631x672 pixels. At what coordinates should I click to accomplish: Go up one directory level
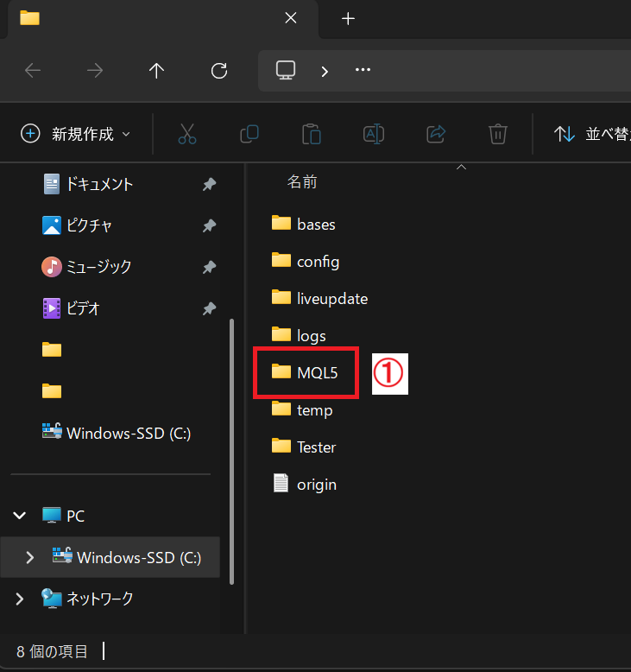[x=156, y=71]
